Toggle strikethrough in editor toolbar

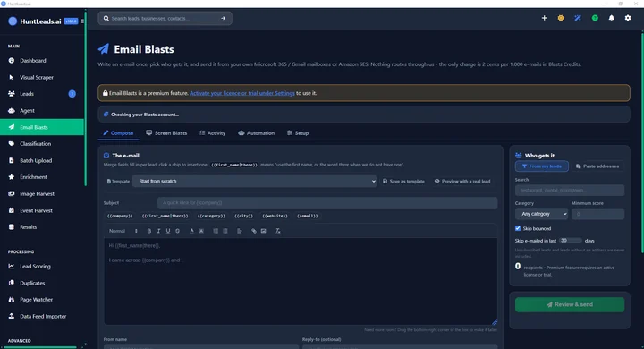177,231
